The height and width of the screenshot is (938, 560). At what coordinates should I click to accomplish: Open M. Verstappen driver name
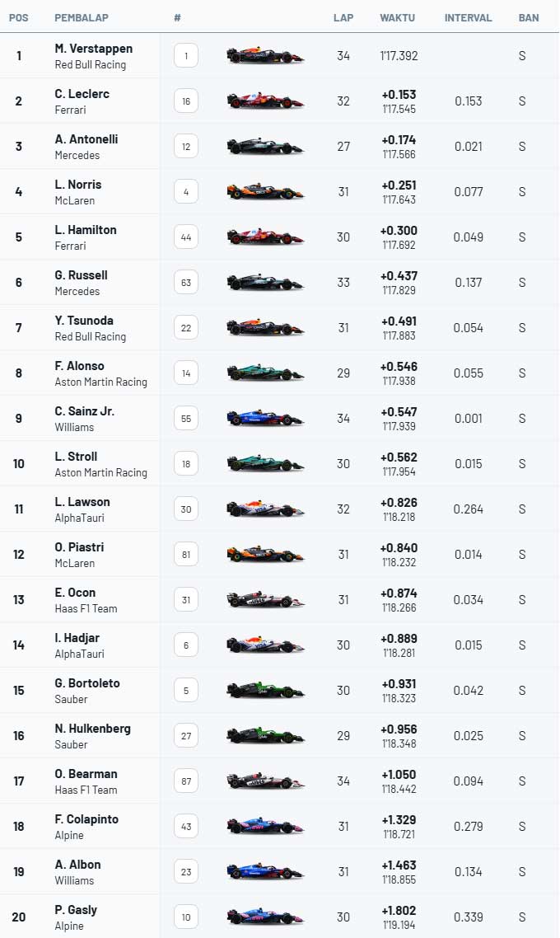(94, 49)
